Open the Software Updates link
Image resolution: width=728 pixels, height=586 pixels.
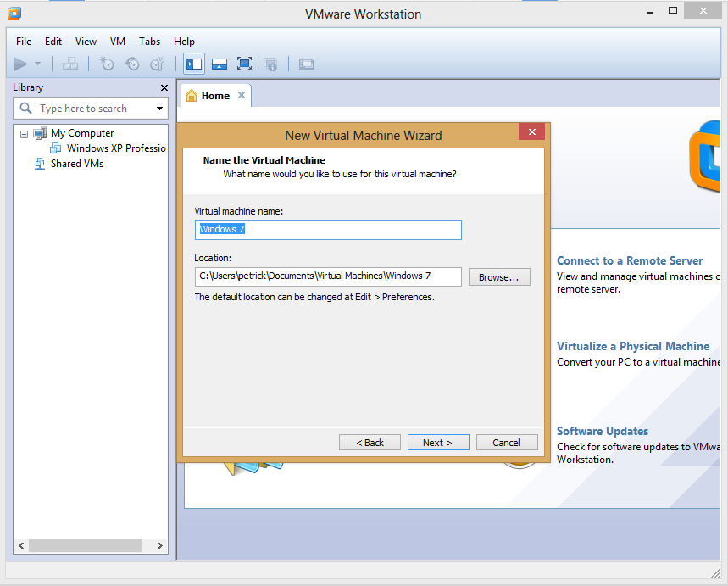pos(603,432)
